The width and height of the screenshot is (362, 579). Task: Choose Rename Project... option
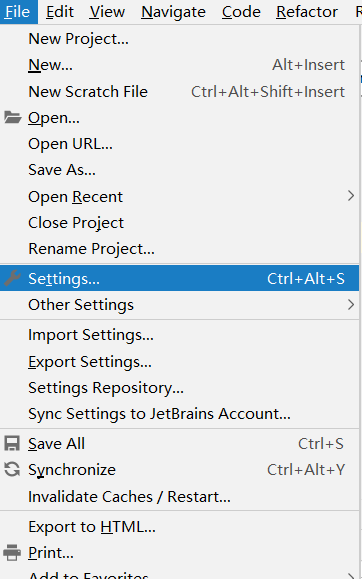pyautogui.click(x=180, y=249)
